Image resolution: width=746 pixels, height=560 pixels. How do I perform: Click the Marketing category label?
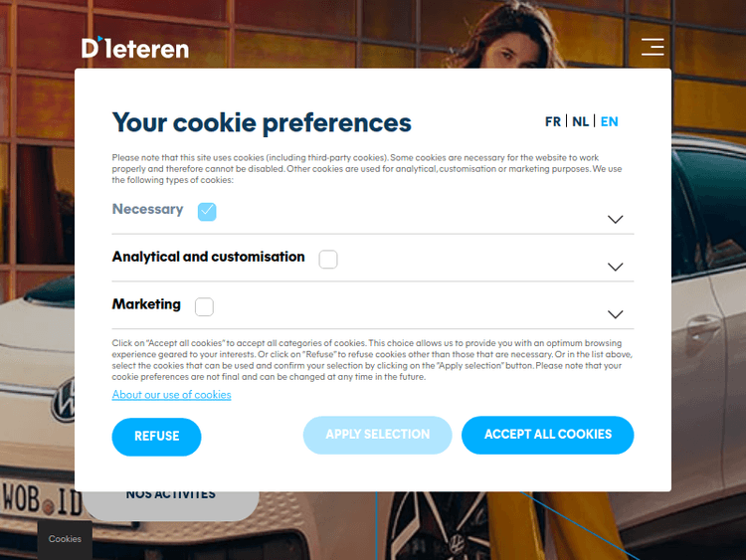(146, 304)
